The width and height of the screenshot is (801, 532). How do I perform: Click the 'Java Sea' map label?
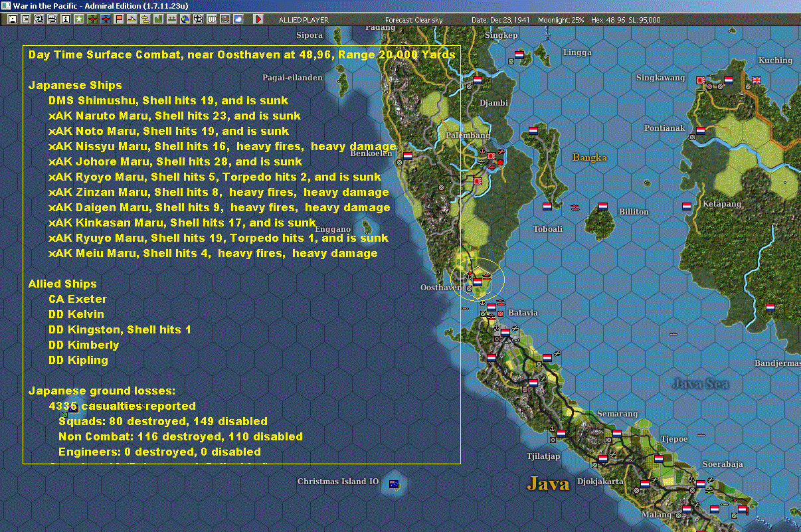click(x=701, y=384)
